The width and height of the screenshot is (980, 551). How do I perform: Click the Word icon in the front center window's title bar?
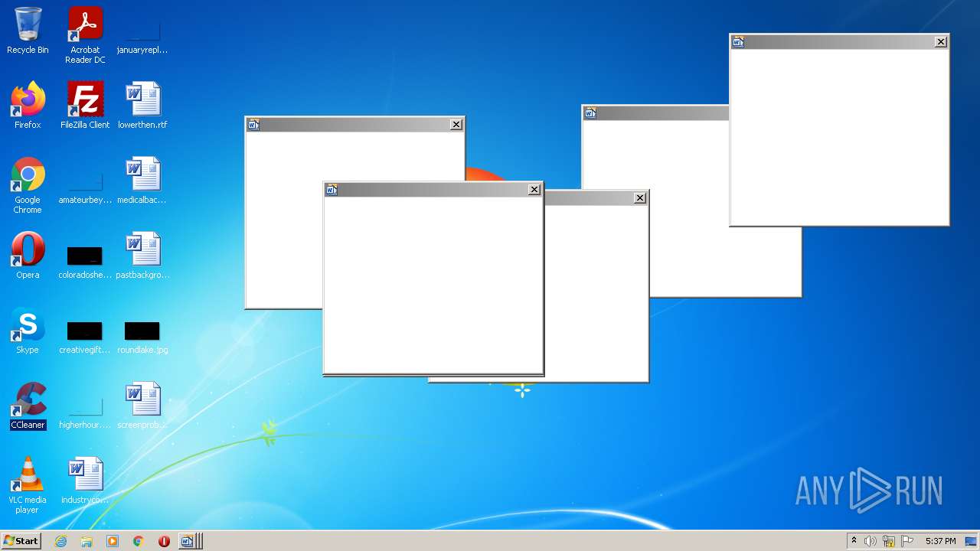(332, 190)
